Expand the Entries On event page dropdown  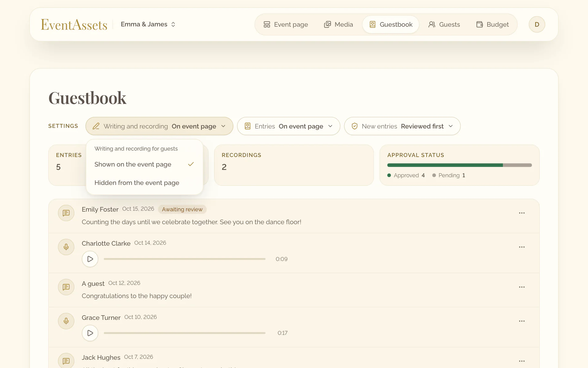click(288, 126)
